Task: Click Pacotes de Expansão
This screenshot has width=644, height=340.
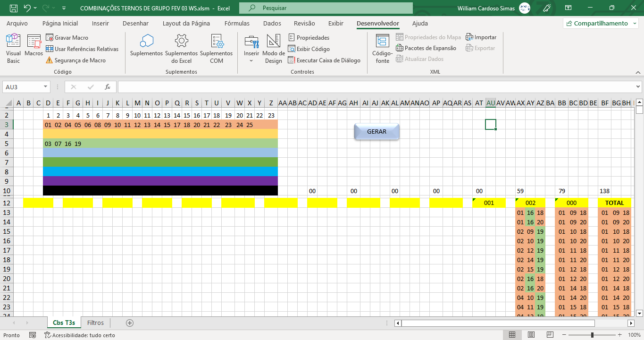Action: pos(426,48)
